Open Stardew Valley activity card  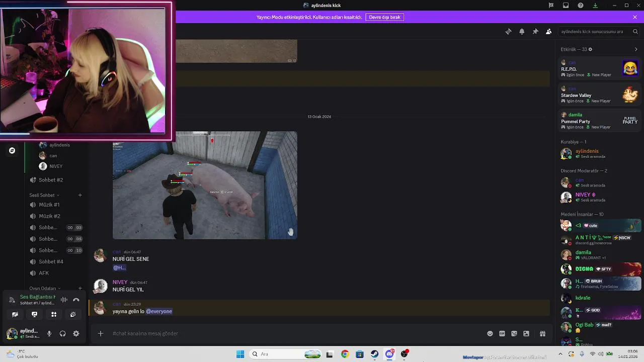click(600, 95)
